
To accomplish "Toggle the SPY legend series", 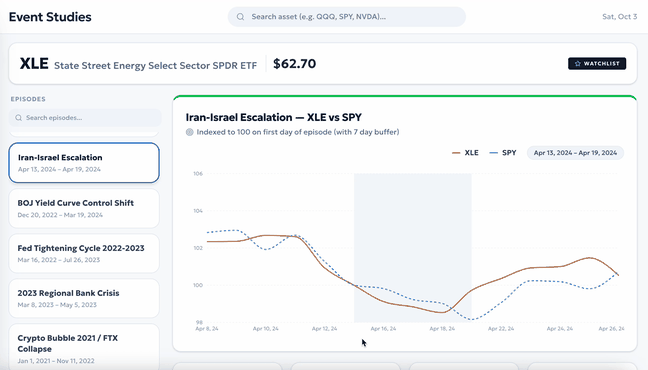I will [x=503, y=153].
